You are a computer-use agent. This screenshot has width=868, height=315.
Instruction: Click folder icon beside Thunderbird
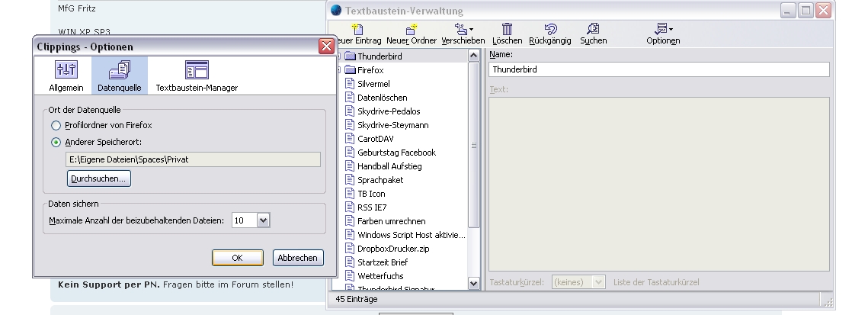(x=349, y=56)
